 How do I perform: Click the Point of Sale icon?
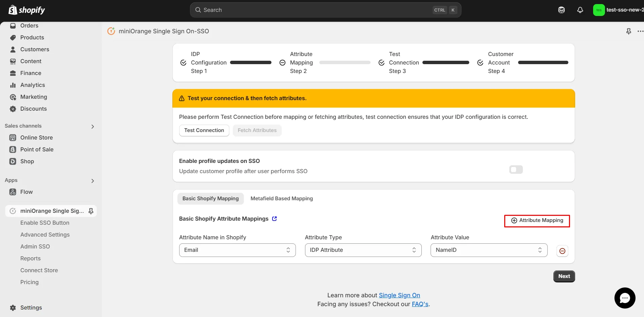pos(13,149)
